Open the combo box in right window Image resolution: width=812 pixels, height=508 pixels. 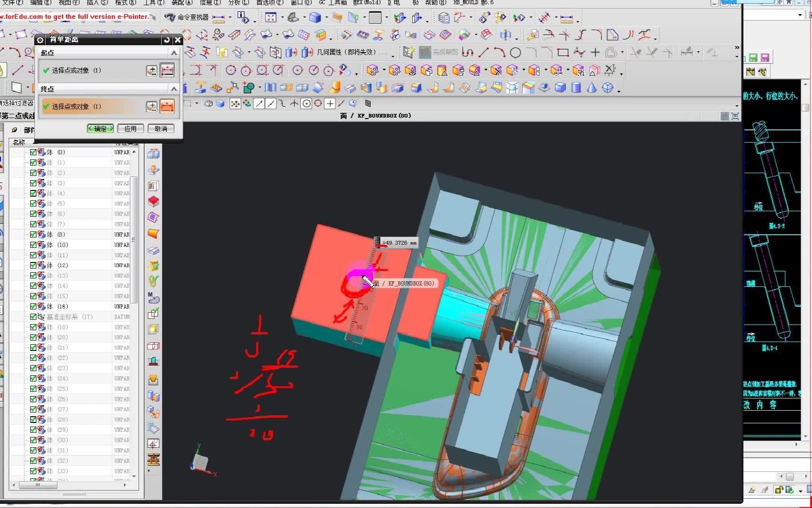800,15
